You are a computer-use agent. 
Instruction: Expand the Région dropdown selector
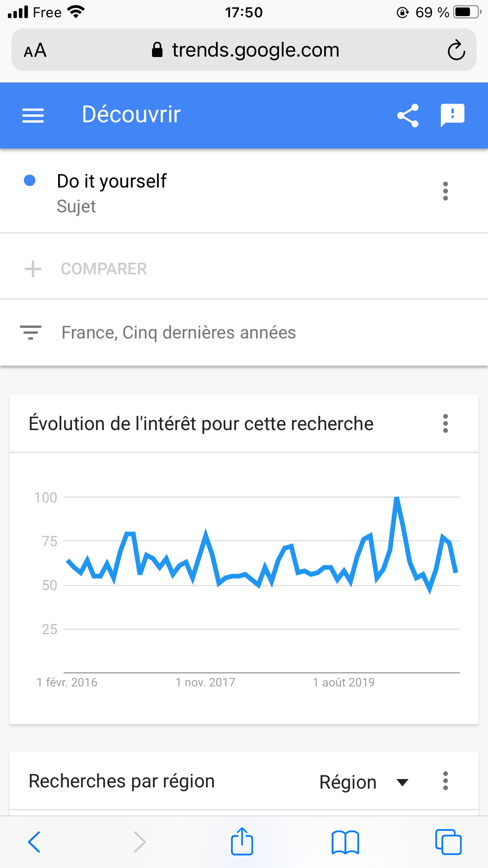point(363,782)
